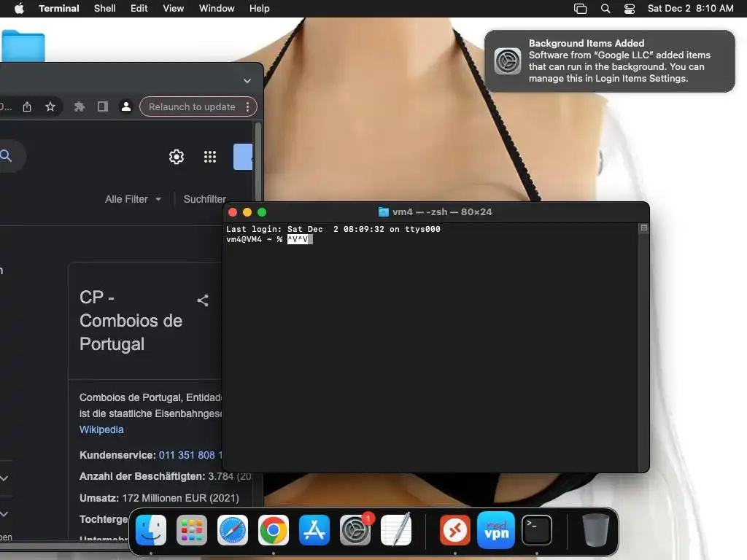747x560 pixels.
Task: Open App Store from the Dock
Action: point(314,530)
